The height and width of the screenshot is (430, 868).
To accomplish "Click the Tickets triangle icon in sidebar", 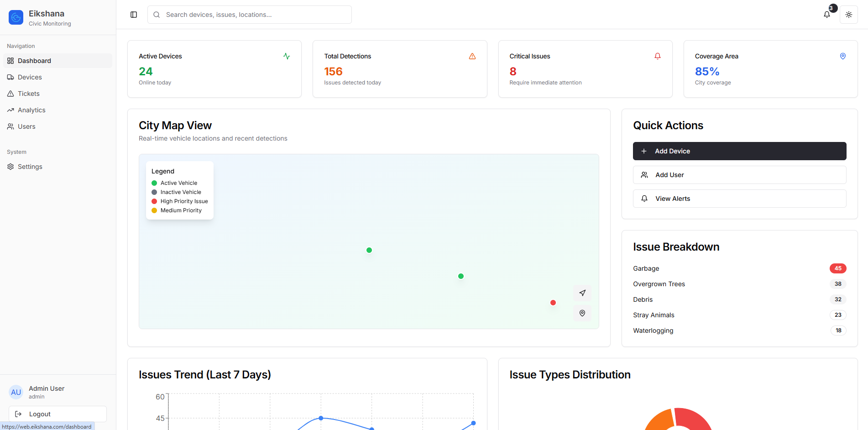I will click(x=10, y=94).
